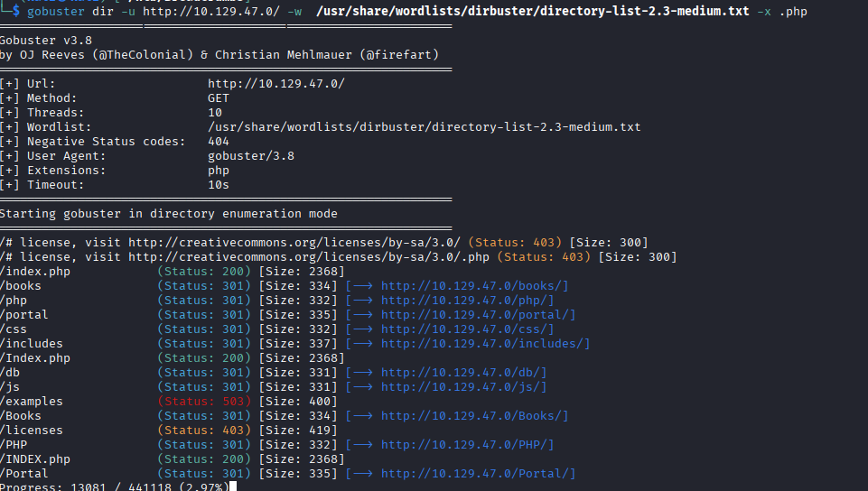Select the /css result path
This screenshot has height=491, width=868.
pyautogui.click(x=14, y=329)
